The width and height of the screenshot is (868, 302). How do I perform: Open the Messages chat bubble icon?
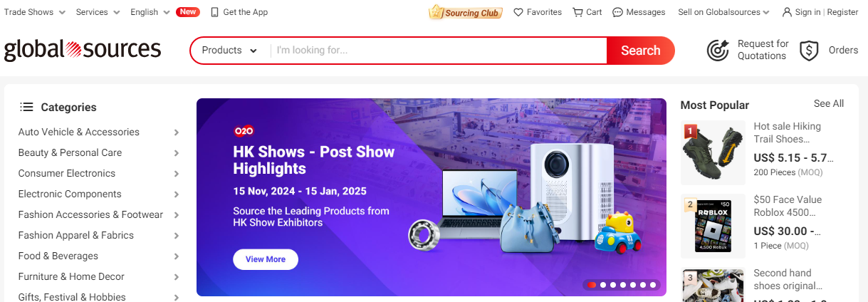point(617,12)
